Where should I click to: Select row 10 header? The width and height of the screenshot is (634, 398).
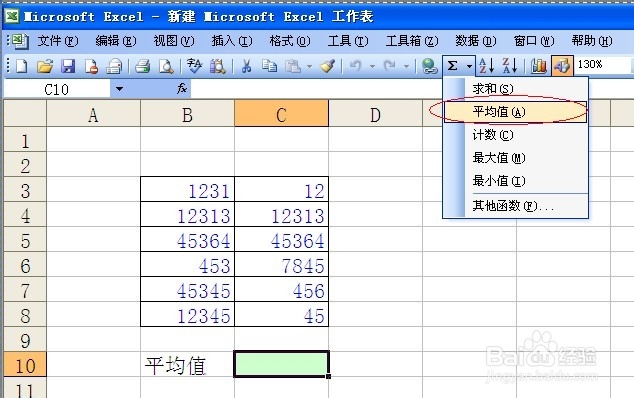pyautogui.click(x=25, y=365)
